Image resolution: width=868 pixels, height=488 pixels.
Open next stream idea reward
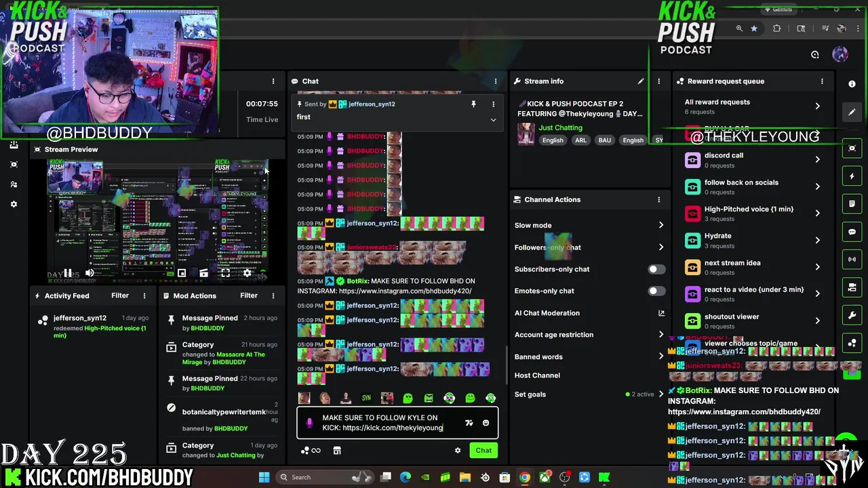tap(752, 267)
